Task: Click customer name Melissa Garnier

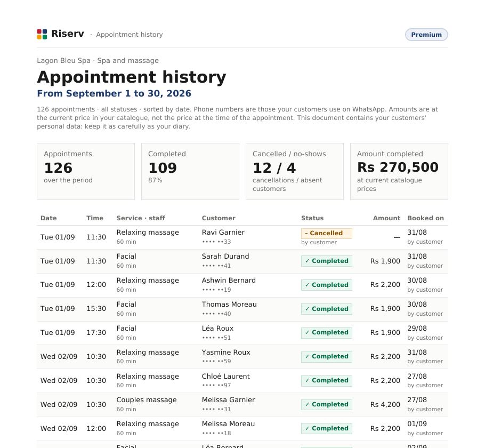Action: [x=228, y=399]
